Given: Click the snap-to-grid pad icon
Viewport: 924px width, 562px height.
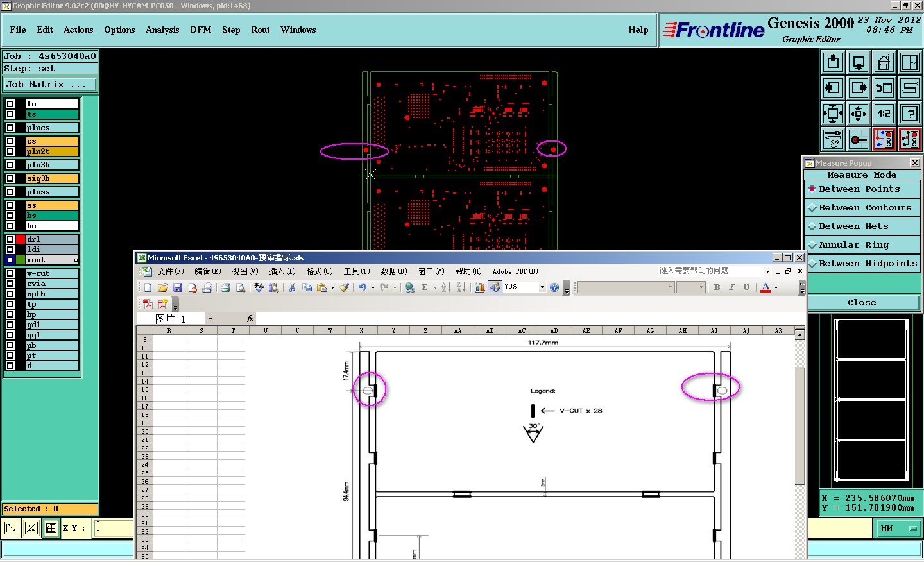Looking at the screenshot, I should [859, 139].
